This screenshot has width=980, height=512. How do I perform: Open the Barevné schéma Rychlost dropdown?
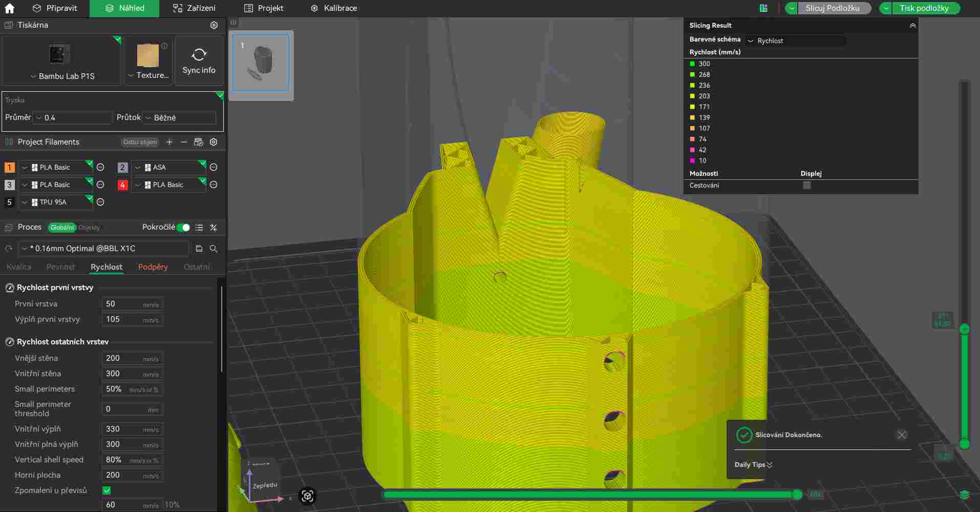(795, 40)
